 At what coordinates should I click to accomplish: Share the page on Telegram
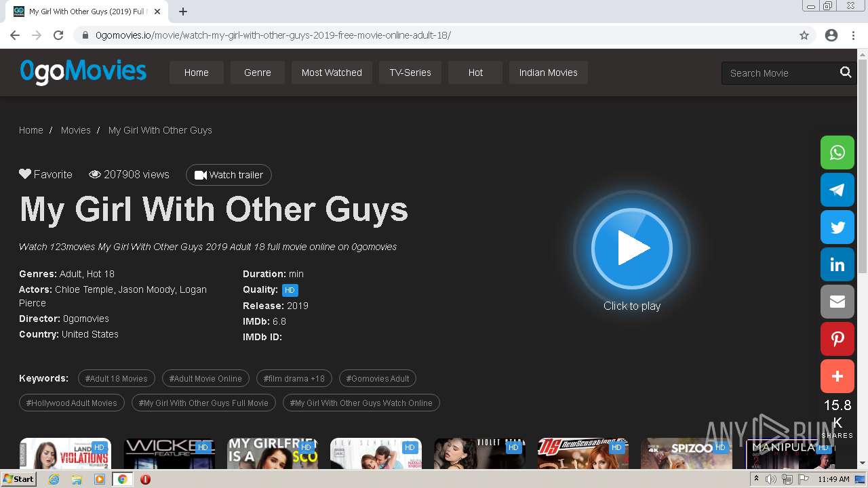click(837, 190)
